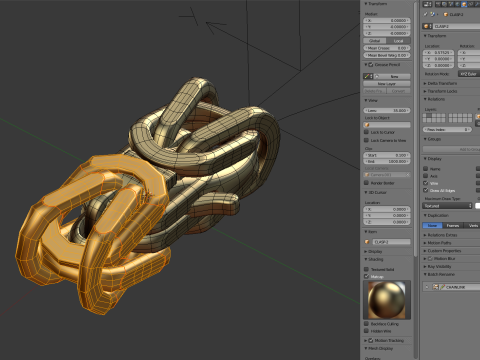The image size is (480, 360).
Task: Click the sidebar vertical scrollbar
Action: tap(415, 130)
